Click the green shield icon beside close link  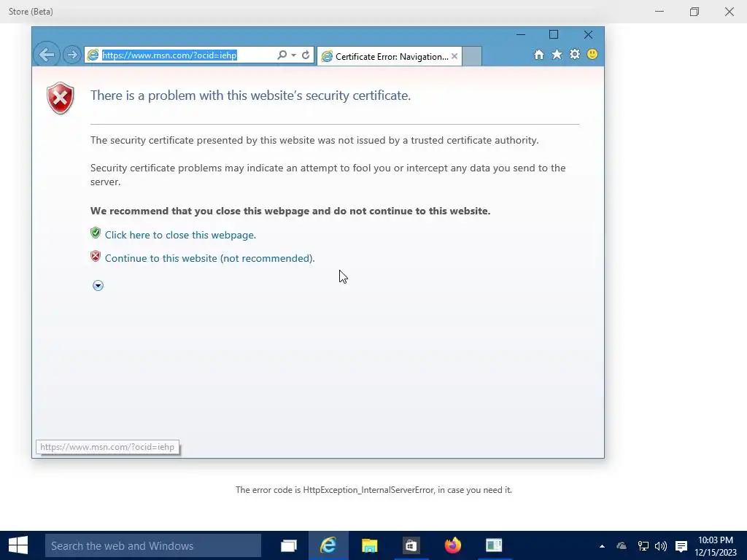coord(96,233)
